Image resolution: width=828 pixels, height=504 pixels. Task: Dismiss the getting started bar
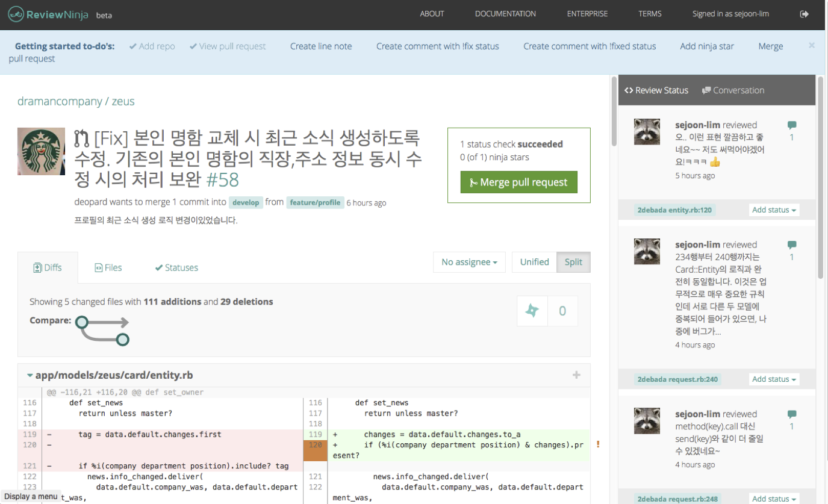coord(812,45)
